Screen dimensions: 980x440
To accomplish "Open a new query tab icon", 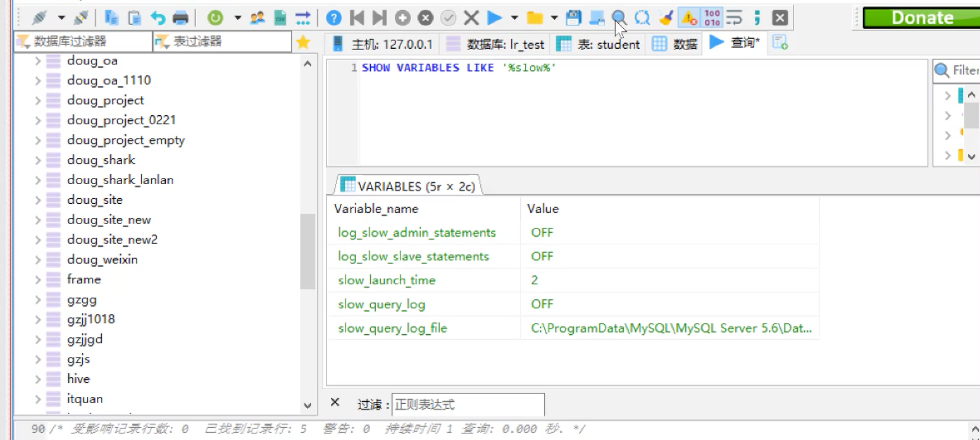I will [x=780, y=43].
